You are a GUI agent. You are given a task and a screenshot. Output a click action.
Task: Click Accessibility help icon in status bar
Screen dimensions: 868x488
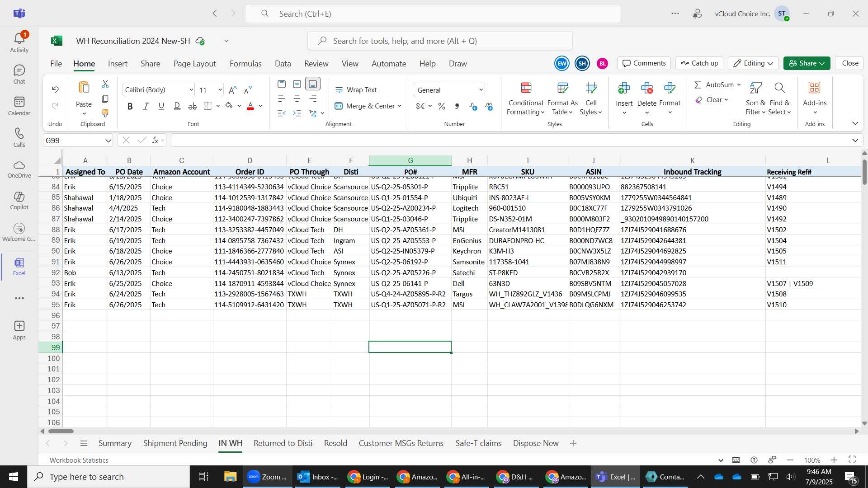754,460
